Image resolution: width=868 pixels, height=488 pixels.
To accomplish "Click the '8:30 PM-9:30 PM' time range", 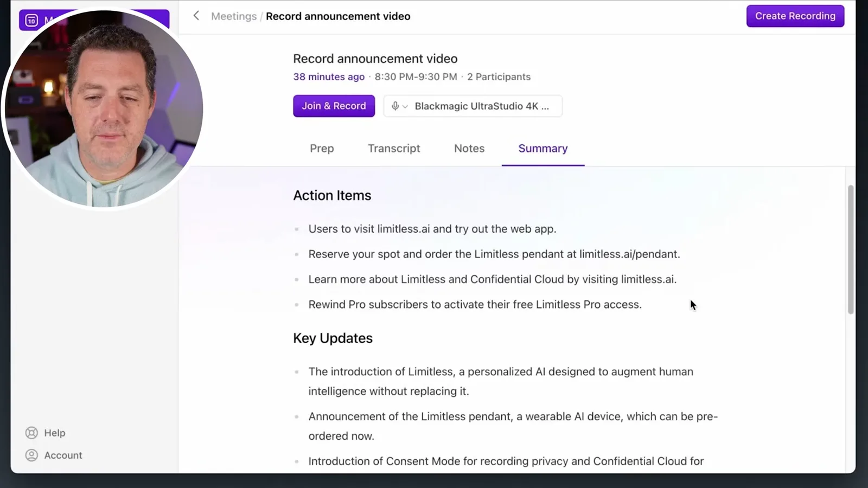I will (416, 76).
